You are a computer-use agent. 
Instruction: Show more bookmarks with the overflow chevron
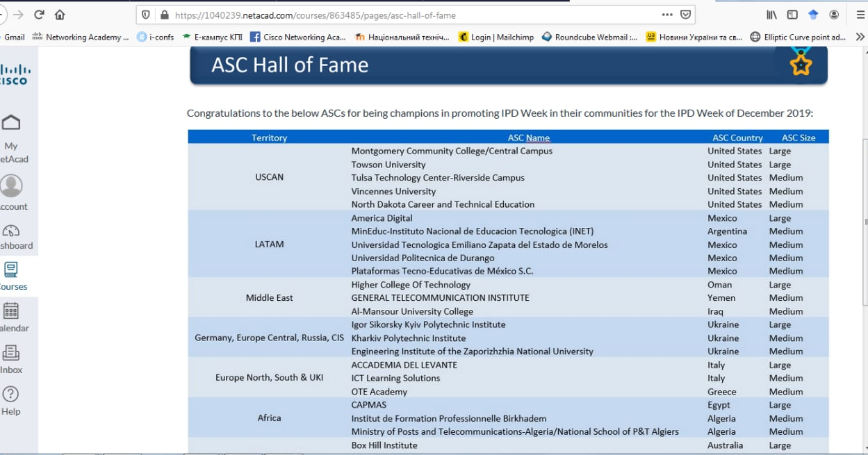coord(860,37)
